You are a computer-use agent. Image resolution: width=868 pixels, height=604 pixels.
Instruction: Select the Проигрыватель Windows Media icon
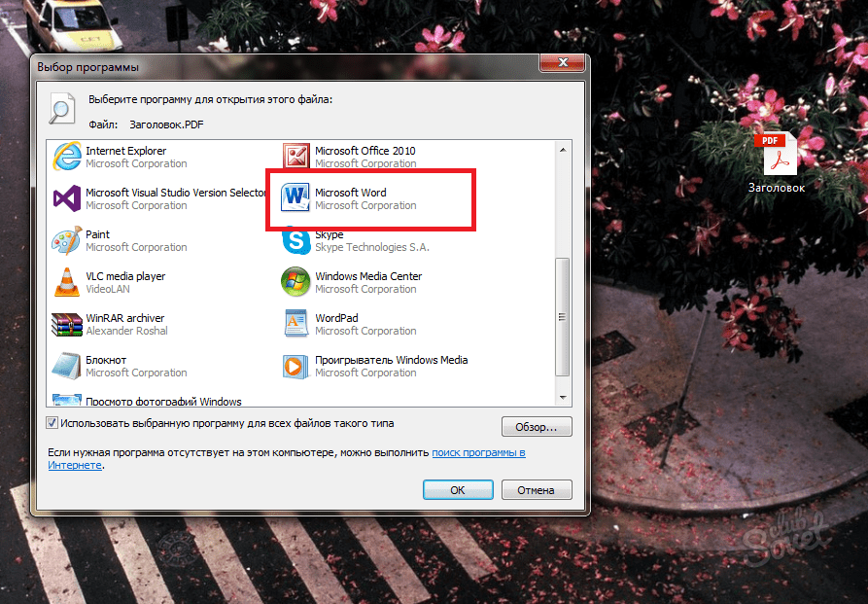click(x=295, y=367)
